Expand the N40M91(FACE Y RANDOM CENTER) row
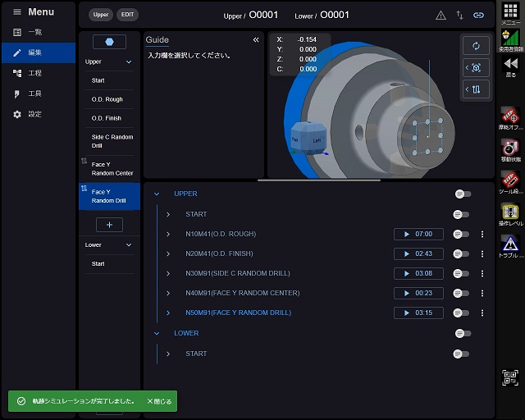 pyautogui.click(x=168, y=293)
